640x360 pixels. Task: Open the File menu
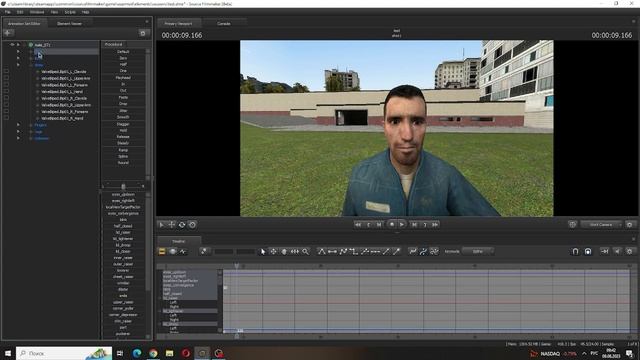[x=7, y=12]
